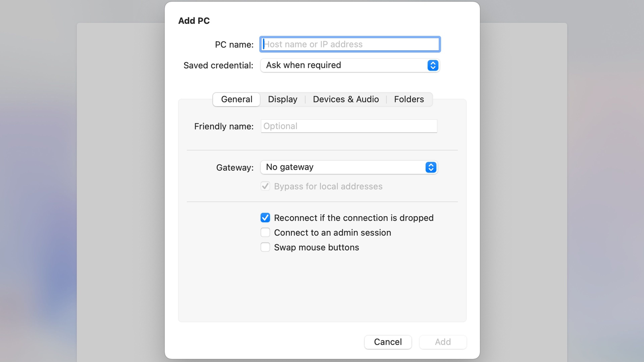This screenshot has height=362, width=644.
Task: Click the PC name input field
Action: coord(350,44)
